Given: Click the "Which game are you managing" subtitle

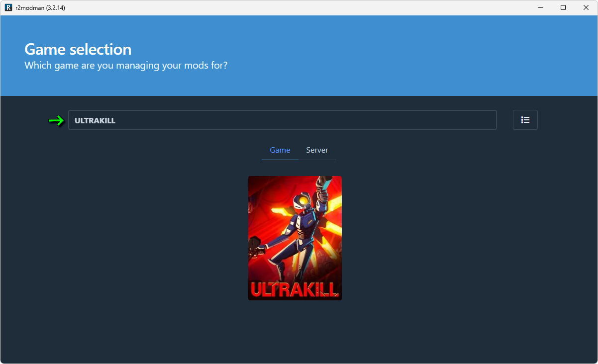Looking at the screenshot, I should tap(126, 65).
